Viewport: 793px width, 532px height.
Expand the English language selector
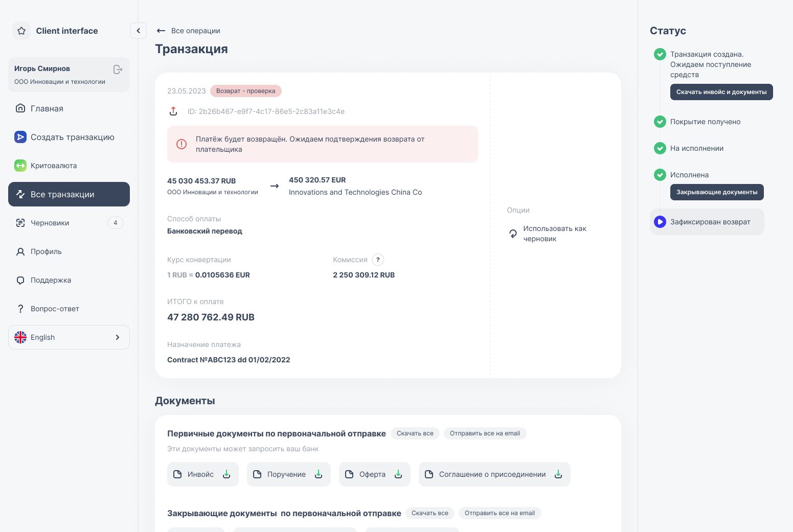point(69,337)
